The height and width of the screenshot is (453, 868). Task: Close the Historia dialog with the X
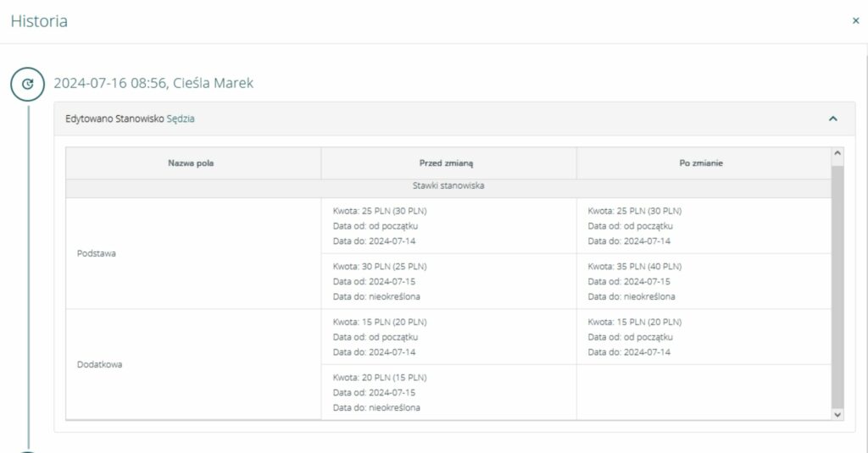[855, 21]
